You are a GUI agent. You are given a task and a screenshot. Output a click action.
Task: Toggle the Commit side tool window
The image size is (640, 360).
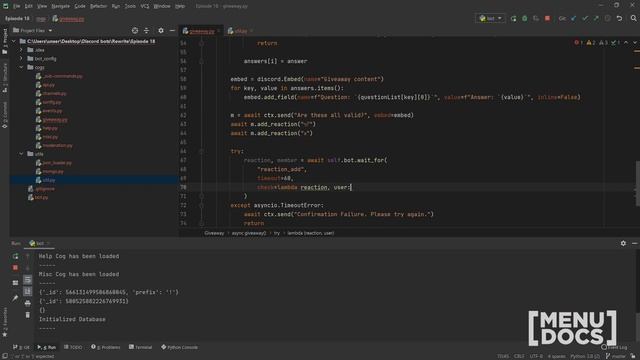click(5, 116)
